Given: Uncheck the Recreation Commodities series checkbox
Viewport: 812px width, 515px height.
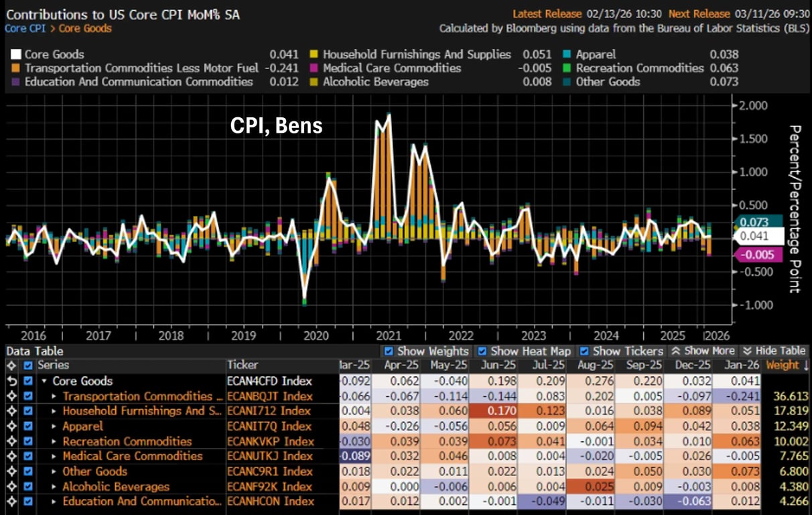Looking at the screenshot, I should [x=27, y=442].
